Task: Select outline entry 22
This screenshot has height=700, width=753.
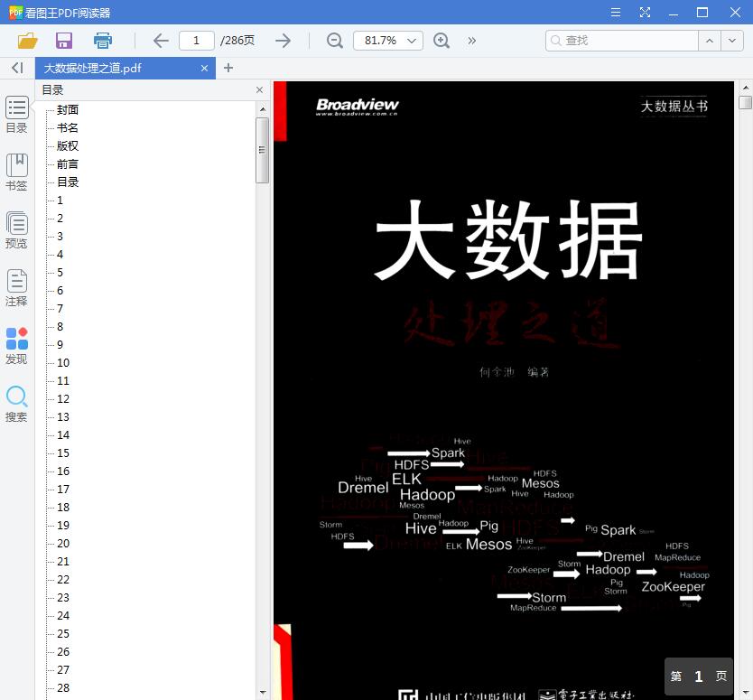Action: click(63, 579)
